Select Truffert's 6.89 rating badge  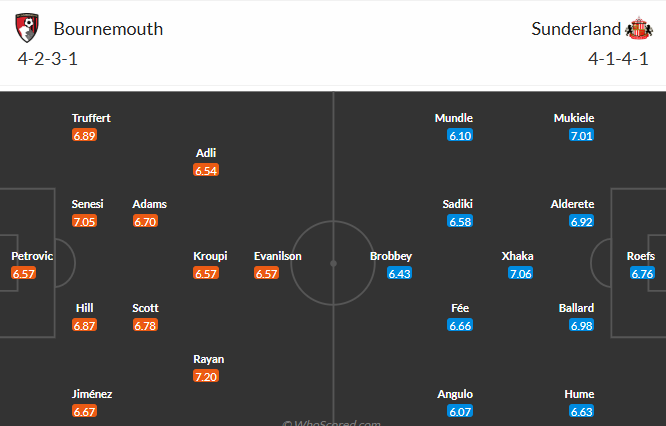tap(84, 135)
